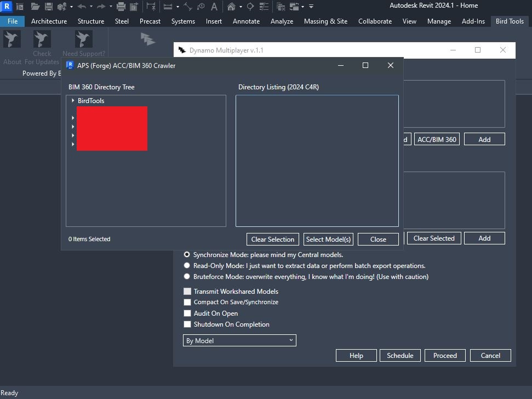This screenshot has height=399, width=532.
Task: Expand the last node in the directory tree
Action: (x=73, y=144)
